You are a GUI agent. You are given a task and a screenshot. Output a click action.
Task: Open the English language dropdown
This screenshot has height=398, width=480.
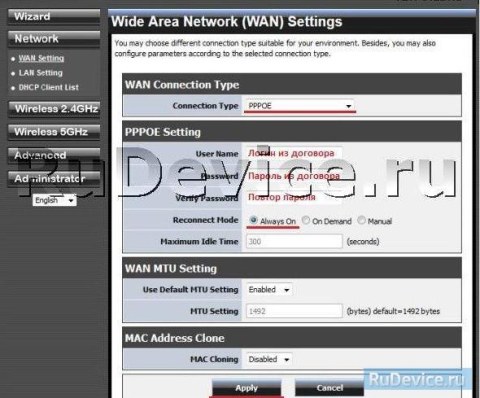tap(55, 200)
